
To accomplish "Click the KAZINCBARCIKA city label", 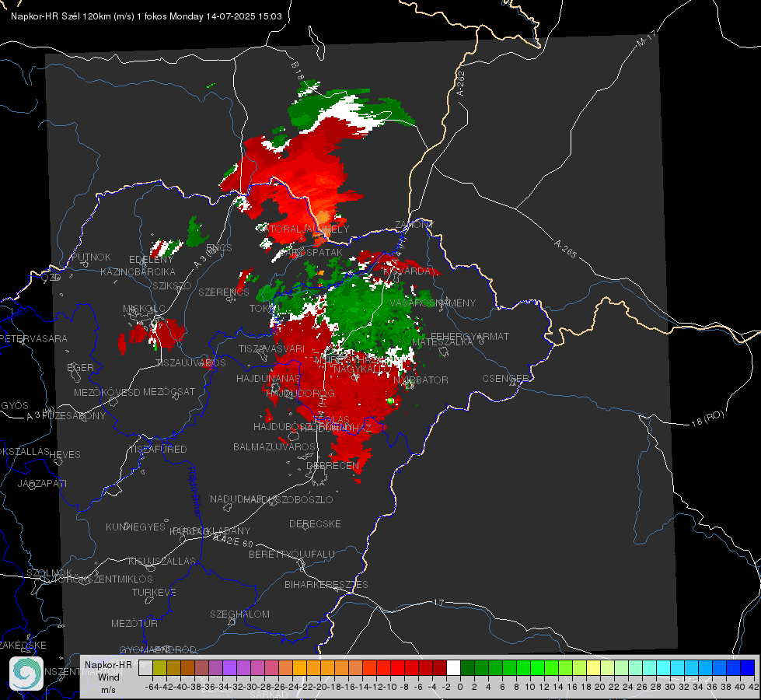I will (x=138, y=271).
